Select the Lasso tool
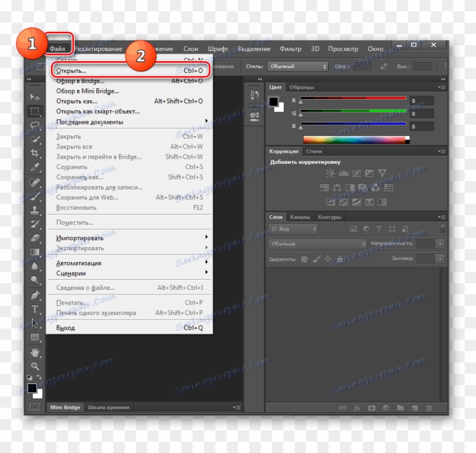Screen dimensions: 476x453 click(35, 125)
